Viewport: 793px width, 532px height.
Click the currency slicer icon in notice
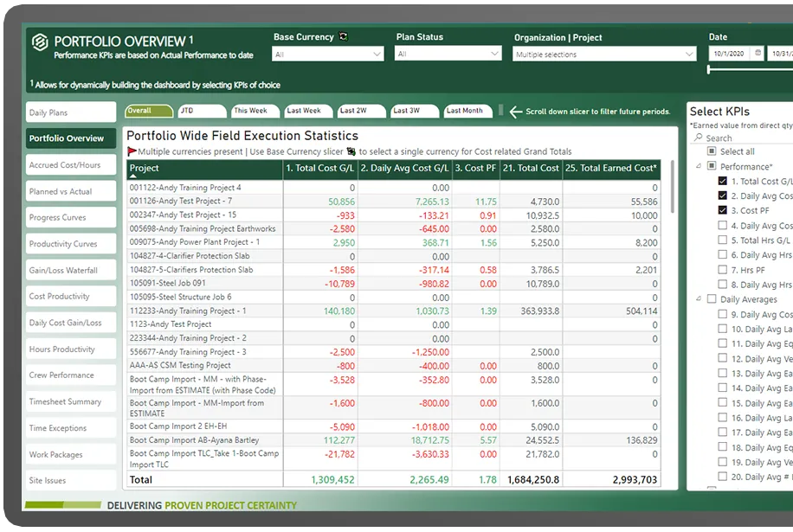click(351, 151)
